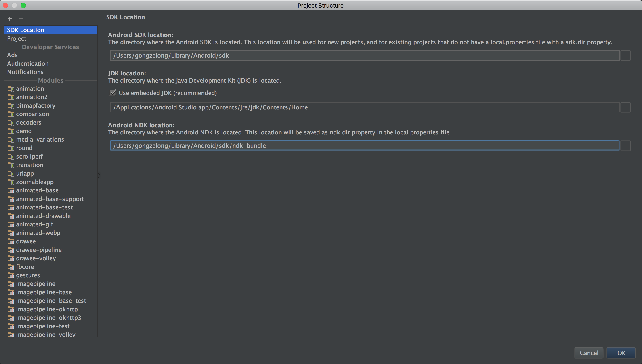642x364 pixels.
Task: Open the browse dialog for JDK location
Action: pyautogui.click(x=626, y=107)
